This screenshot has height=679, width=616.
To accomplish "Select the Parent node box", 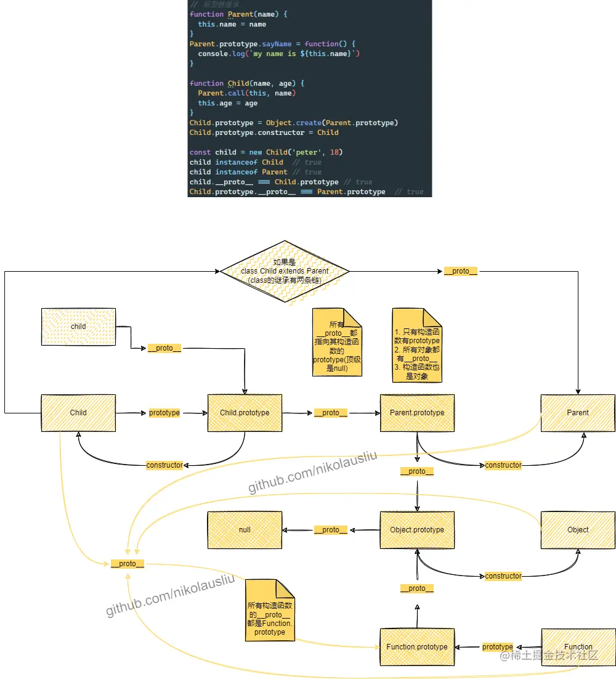I will click(x=577, y=413).
